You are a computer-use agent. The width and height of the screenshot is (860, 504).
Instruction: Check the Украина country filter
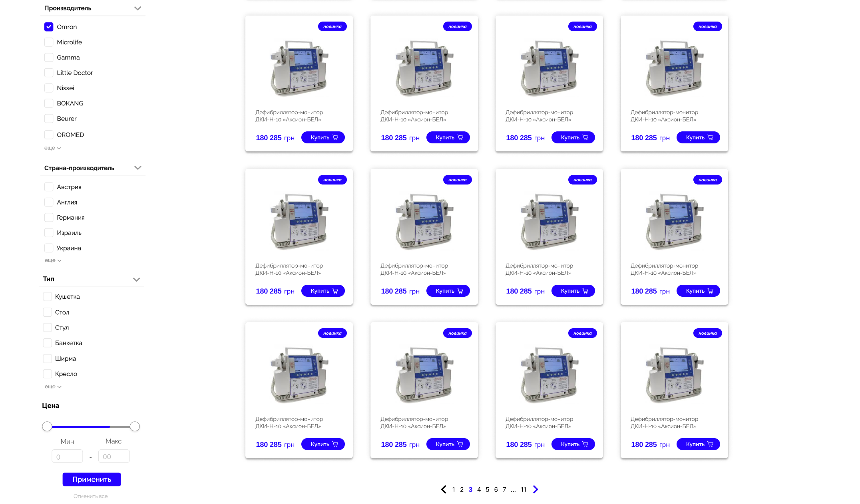(49, 248)
